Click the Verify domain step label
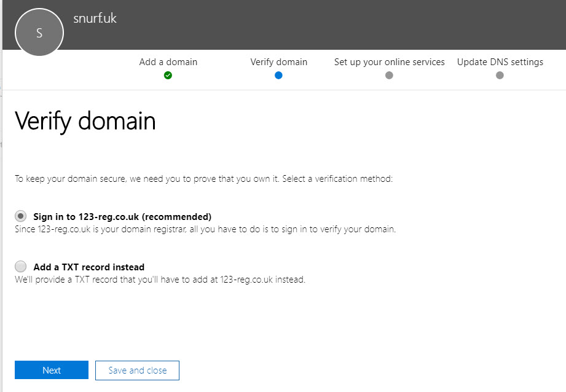Screen dimensions: 566x392 coord(278,62)
